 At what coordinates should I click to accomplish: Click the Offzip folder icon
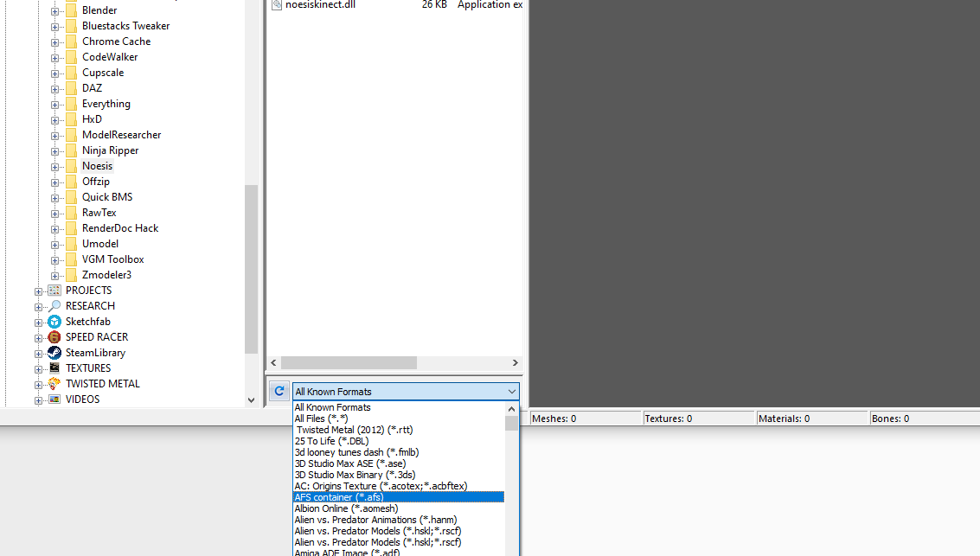click(x=71, y=182)
